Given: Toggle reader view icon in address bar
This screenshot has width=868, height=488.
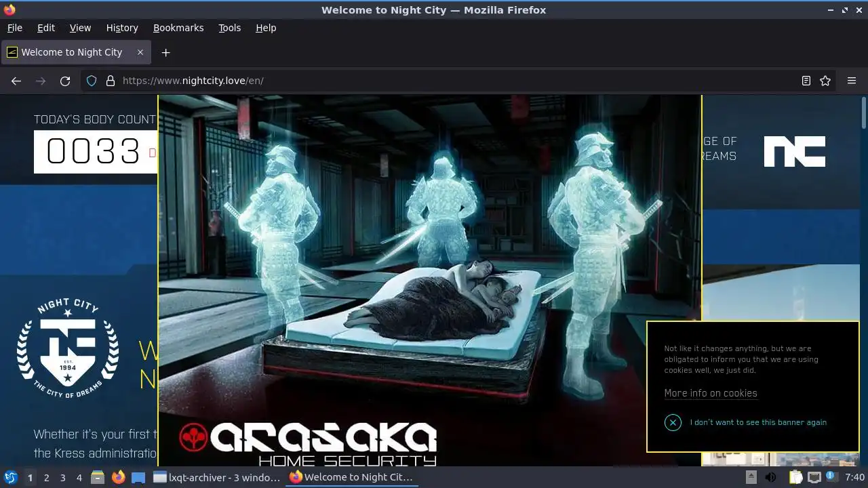Looking at the screenshot, I should 806,81.
